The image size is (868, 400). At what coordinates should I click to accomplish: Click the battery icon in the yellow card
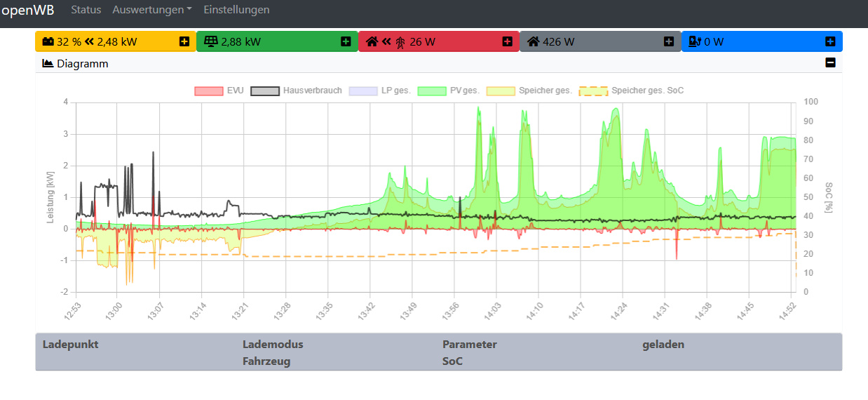pos(48,41)
